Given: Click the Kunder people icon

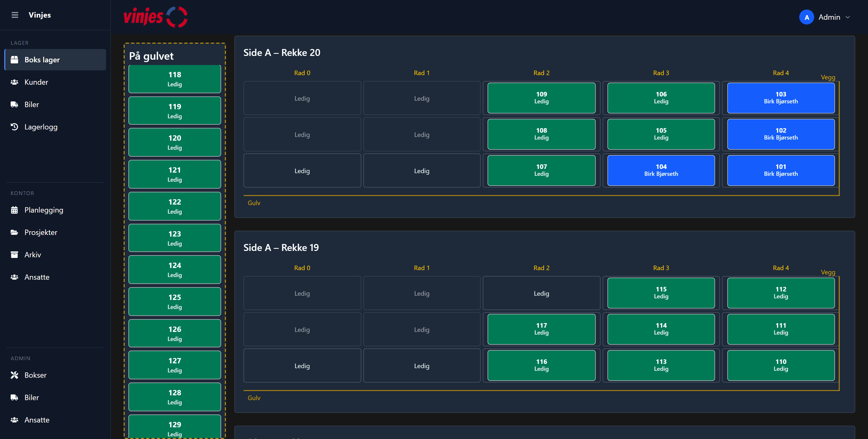Looking at the screenshot, I should point(14,82).
